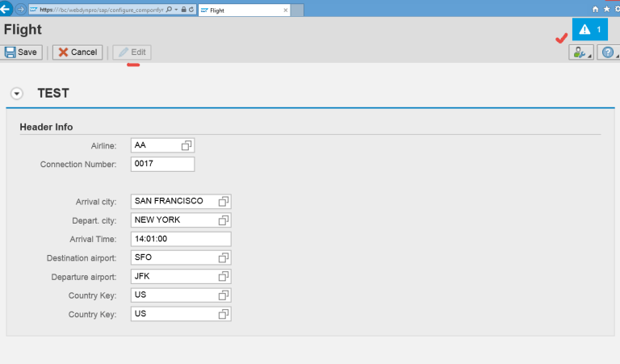Click the browser forward arrow

tap(20, 9)
